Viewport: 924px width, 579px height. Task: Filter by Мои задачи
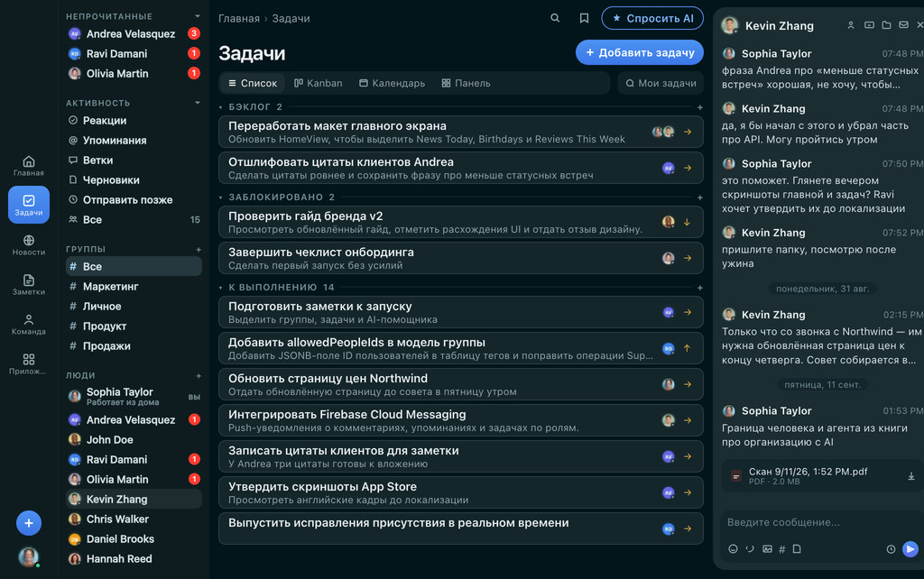point(661,83)
